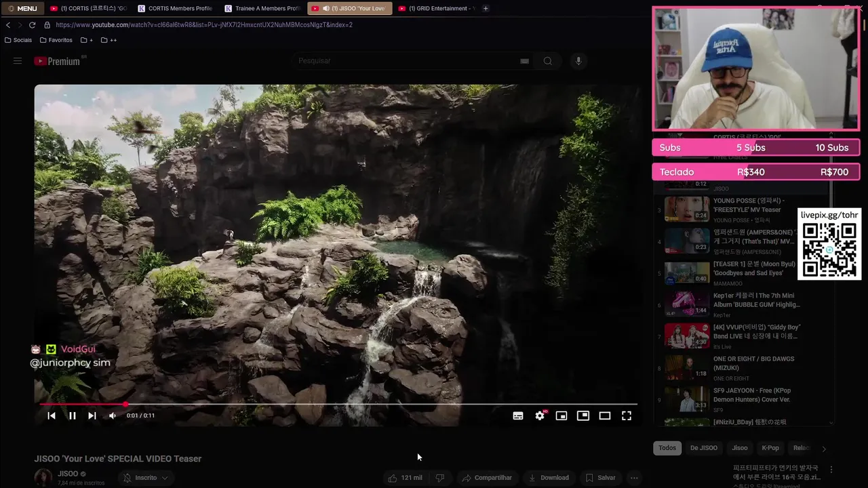
Task: Open more actions three-dot menu
Action: tap(634, 478)
